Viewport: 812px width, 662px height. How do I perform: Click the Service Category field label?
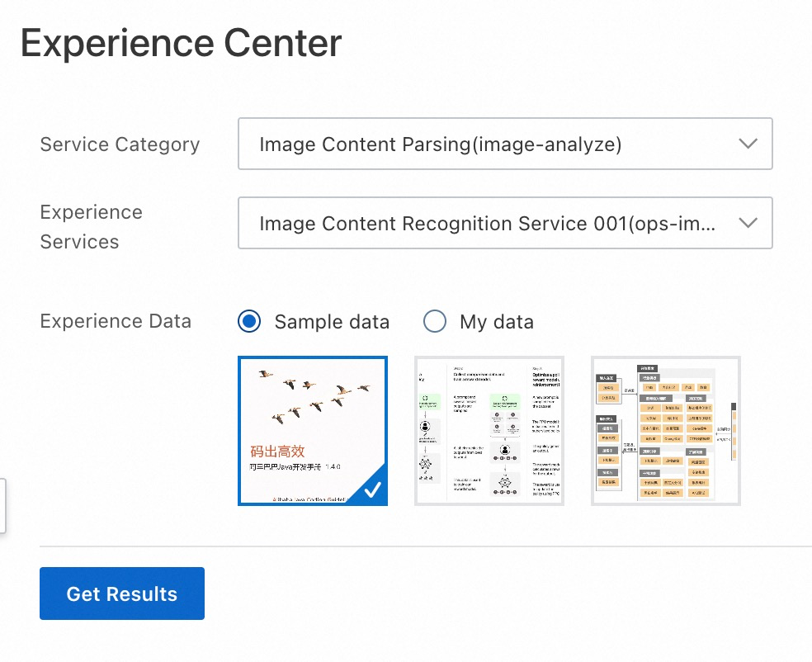click(120, 144)
